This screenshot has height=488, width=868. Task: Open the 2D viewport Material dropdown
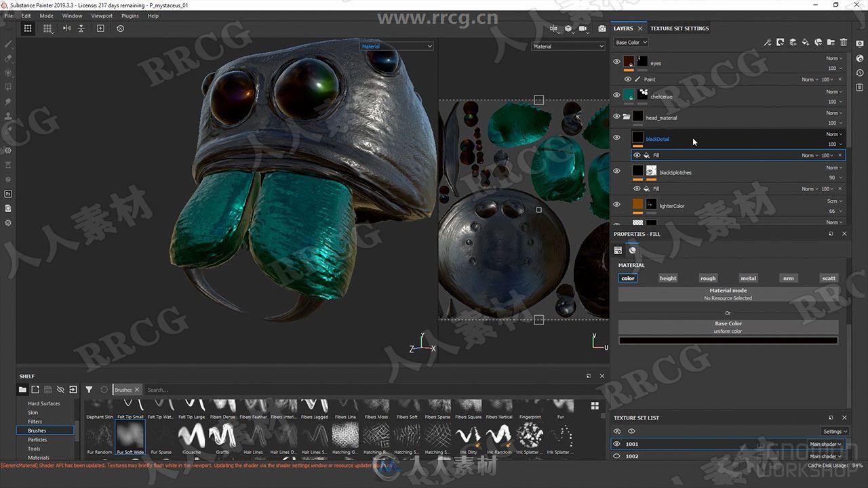[x=568, y=46]
